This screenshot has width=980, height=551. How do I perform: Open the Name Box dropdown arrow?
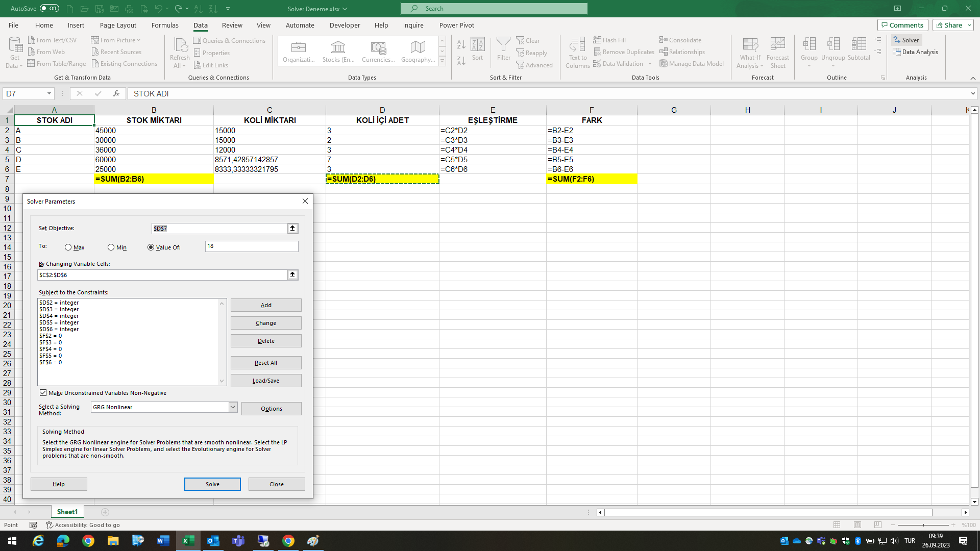pos(49,94)
